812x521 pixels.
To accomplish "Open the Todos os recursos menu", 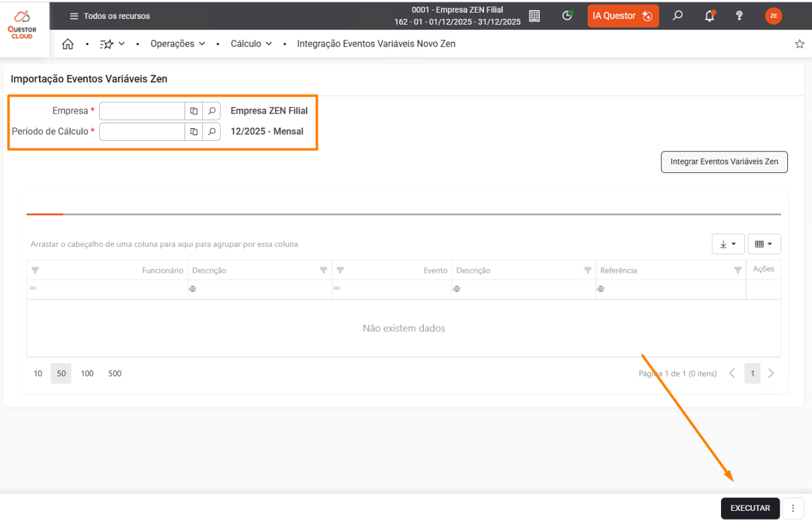I will point(110,16).
